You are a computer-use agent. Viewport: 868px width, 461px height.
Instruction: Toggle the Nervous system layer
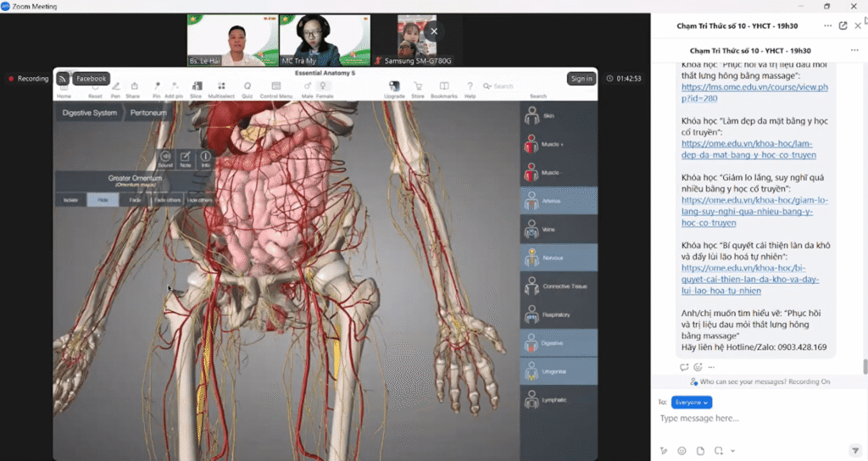[559, 258]
